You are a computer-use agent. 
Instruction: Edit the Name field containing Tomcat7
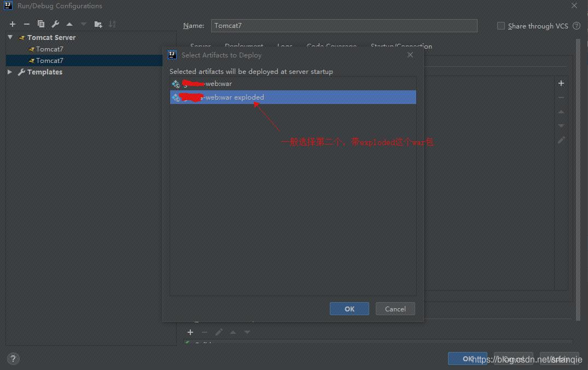pyautogui.click(x=344, y=26)
